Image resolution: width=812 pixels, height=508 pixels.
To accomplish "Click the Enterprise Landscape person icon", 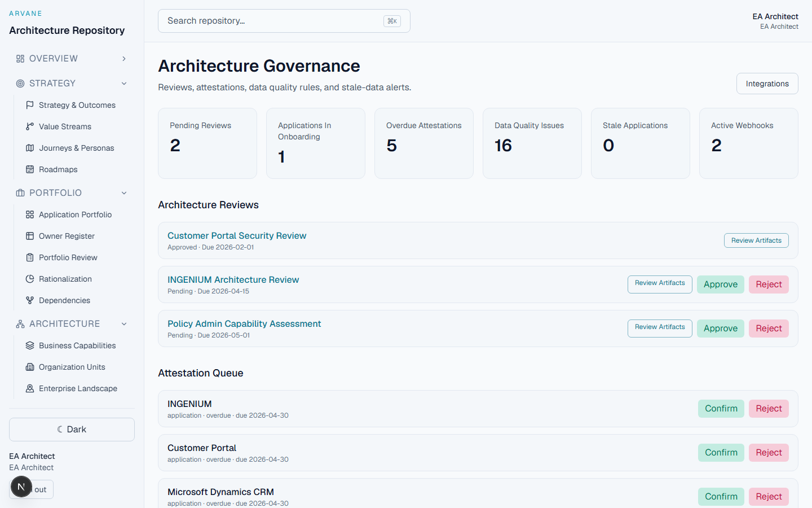I will point(30,388).
